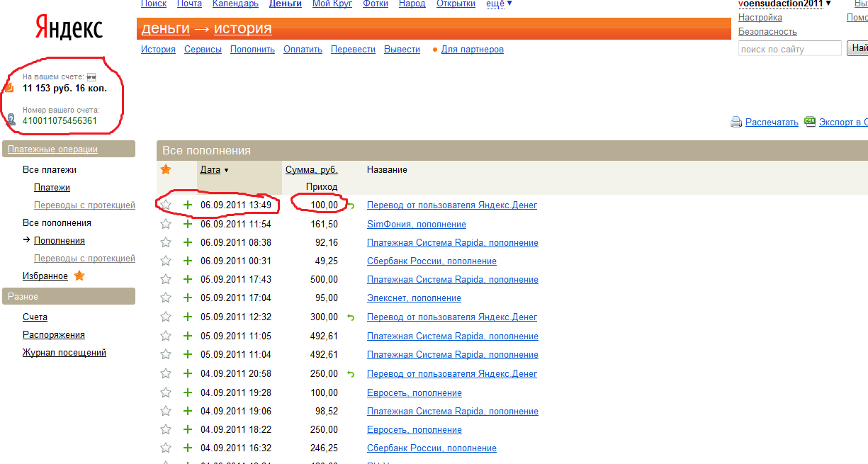Click the Яндекс logo
Screen dimensions: 868x464
(x=69, y=28)
